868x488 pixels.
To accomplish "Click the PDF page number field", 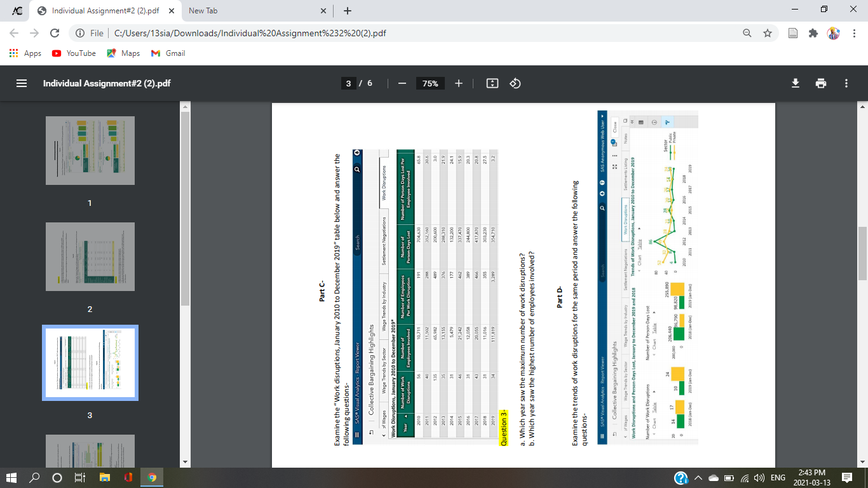I will coord(348,83).
